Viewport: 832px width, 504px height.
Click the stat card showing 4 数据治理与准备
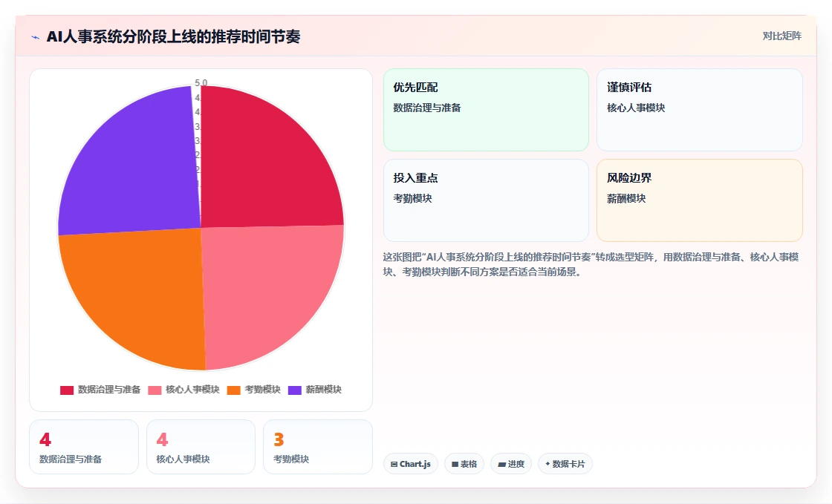(x=84, y=447)
